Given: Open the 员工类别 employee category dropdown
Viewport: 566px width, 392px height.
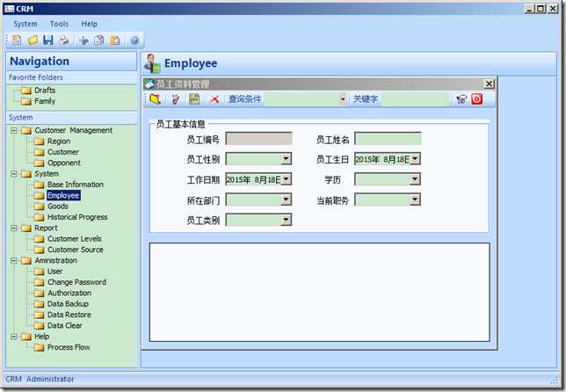Looking at the screenshot, I should 286,220.
